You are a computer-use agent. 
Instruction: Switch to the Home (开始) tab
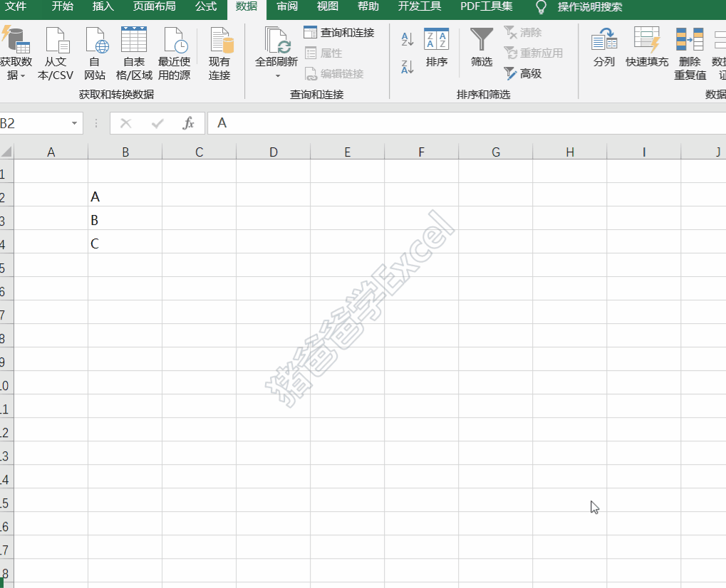[x=63, y=6]
